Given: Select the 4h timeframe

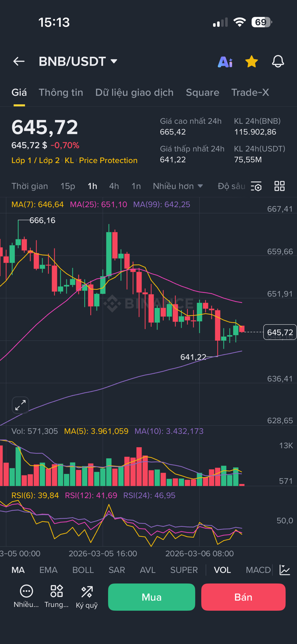Looking at the screenshot, I should (x=114, y=186).
